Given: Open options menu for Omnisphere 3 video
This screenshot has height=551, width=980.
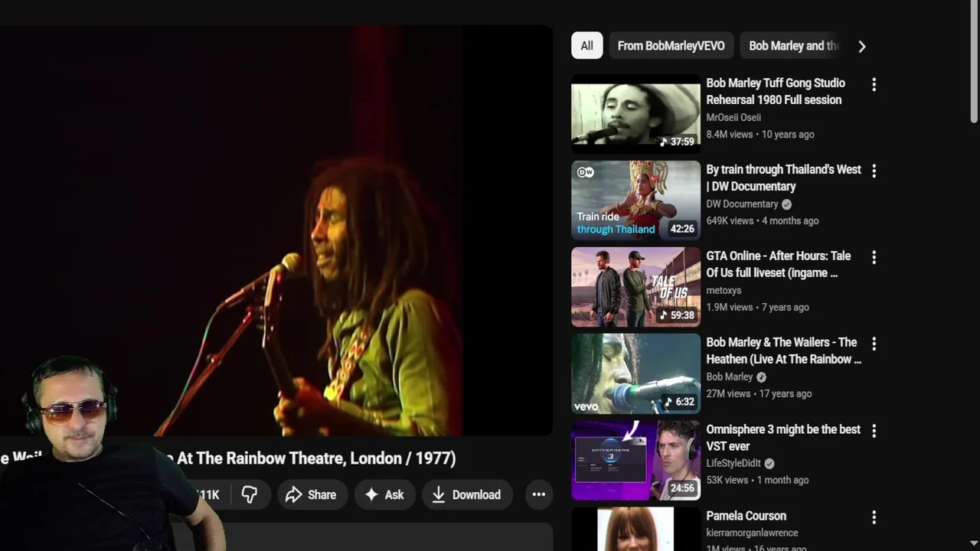Looking at the screenshot, I should coord(874,431).
